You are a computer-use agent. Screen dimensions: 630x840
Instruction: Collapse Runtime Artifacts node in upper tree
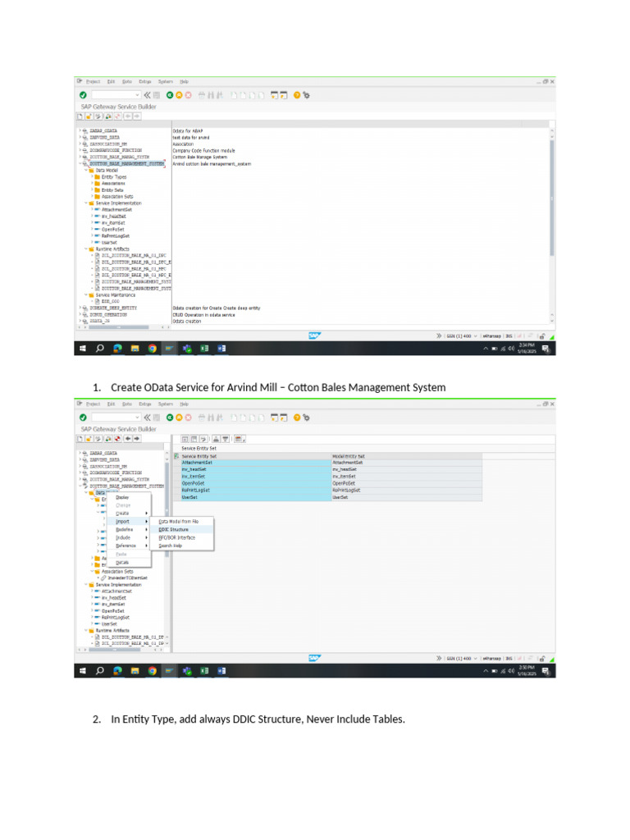(x=85, y=249)
